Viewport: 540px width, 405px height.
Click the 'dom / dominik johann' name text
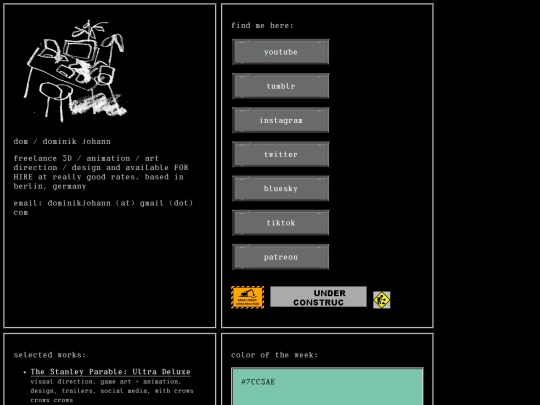(62, 142)
